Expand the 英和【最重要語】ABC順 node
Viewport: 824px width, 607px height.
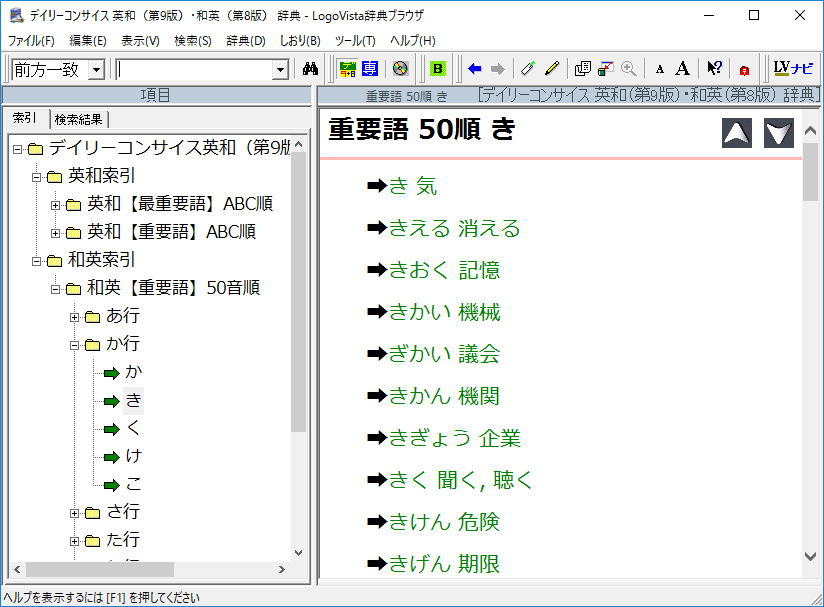[x=56, y=205]
